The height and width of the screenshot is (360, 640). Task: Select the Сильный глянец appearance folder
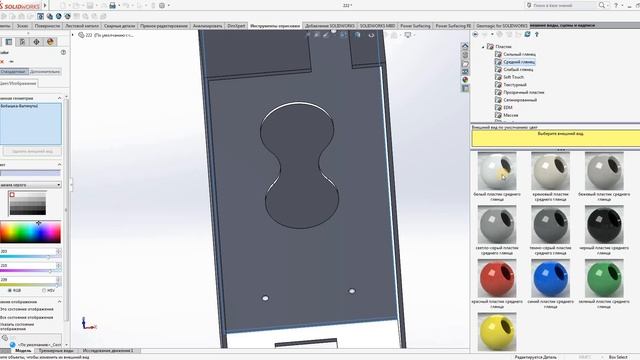coord(519,54)
